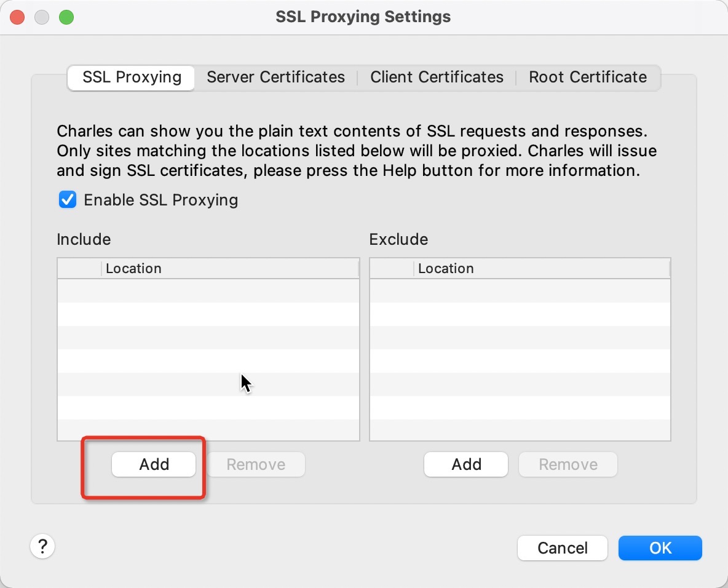Click the Exclude section label
This screenshot has height=588, width=728.
coord(398,239)
